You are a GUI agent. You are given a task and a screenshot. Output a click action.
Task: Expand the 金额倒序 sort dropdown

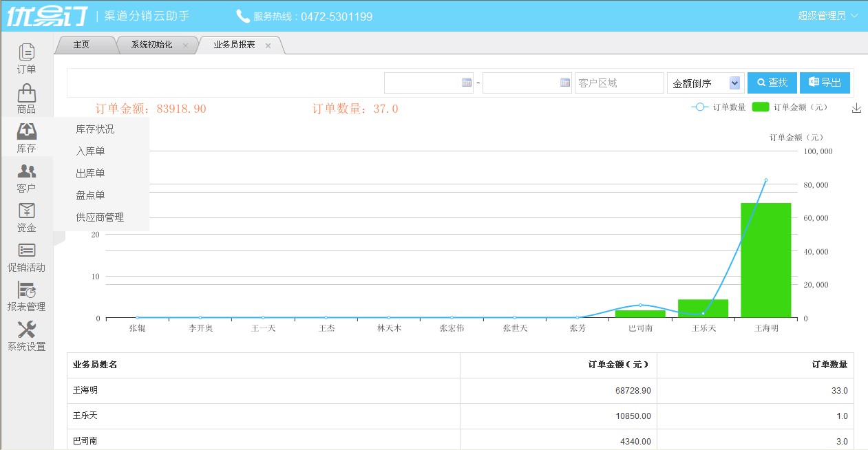(x=734, y=83)
